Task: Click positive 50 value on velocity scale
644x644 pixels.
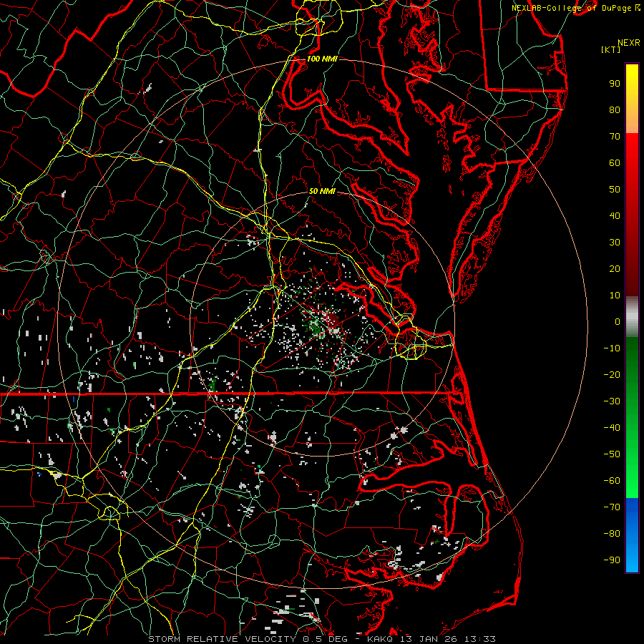Action: click(615, 190)
